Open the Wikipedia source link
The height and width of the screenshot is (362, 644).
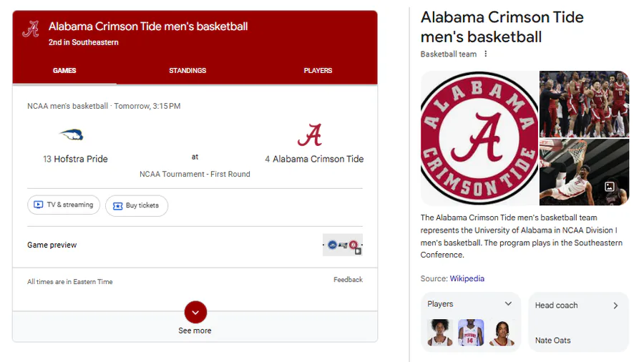(467, 278)
